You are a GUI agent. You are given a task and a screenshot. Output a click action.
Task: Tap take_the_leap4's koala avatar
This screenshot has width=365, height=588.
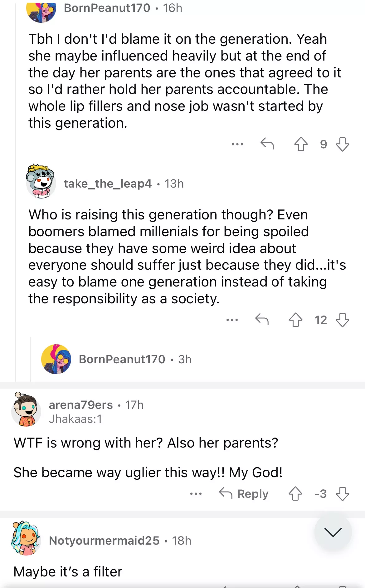(41, 182)
